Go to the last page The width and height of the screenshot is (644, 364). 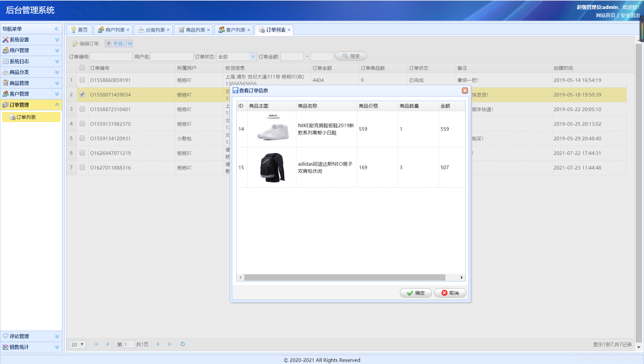pyautogui.click(x=170, y=344)
